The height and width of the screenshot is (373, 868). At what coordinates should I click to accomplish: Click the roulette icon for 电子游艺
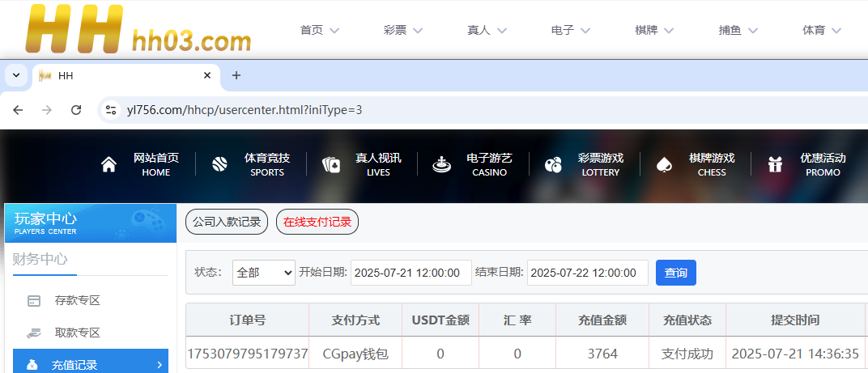441,165
